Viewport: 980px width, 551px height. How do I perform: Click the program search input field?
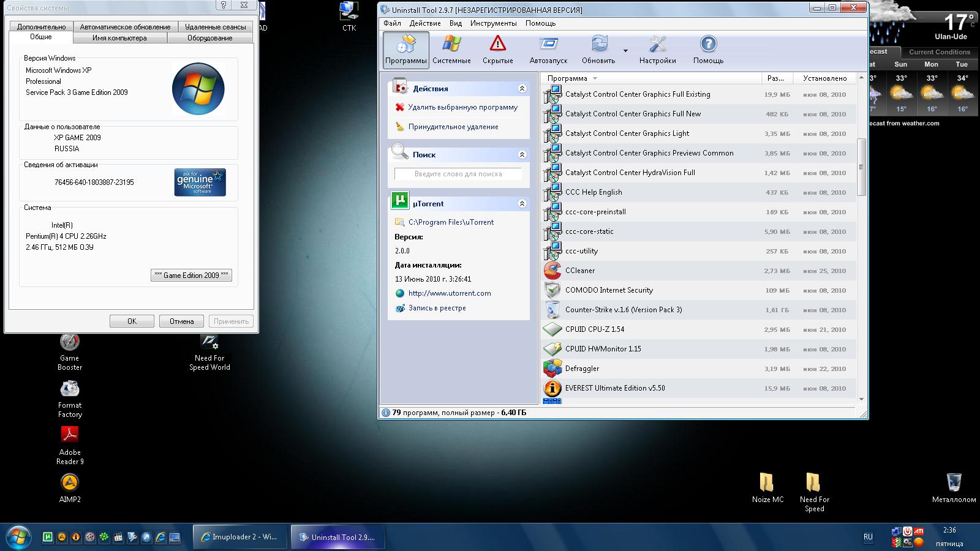(x=458, y=174)
